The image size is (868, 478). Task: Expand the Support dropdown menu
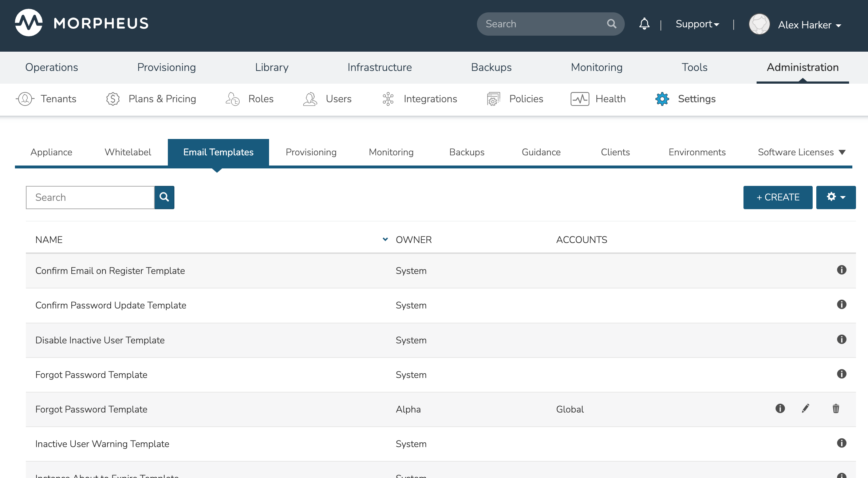pyautogui.click(x=697, y=24)
